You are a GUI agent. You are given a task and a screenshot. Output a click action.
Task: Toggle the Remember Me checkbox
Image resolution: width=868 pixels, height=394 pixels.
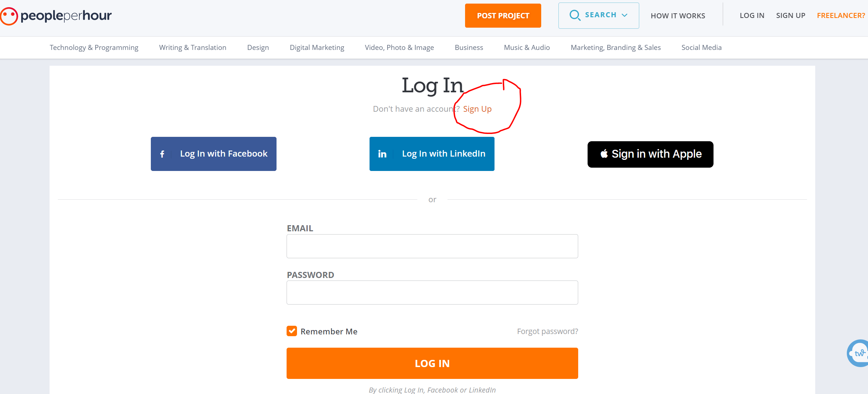[291, 331]
